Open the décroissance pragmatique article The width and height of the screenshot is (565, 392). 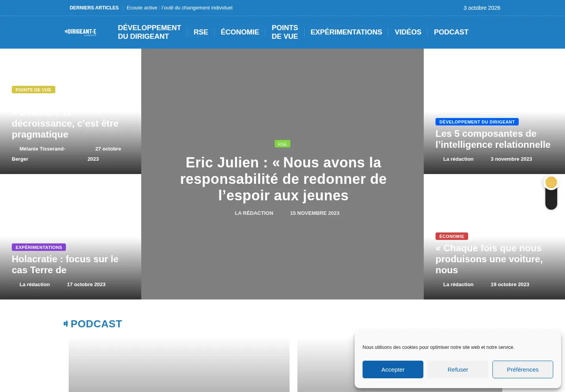65,123
